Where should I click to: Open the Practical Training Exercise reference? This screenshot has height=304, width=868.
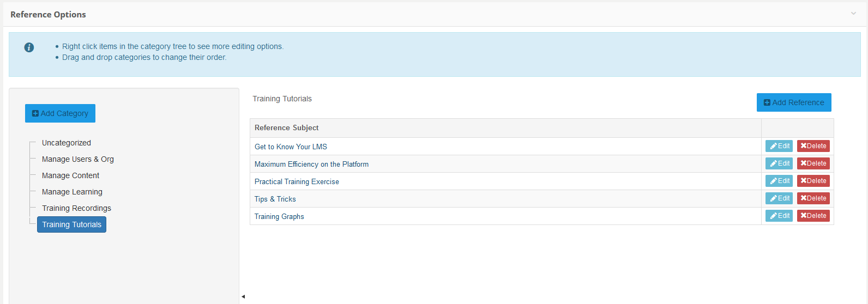(x=297, y=181)
